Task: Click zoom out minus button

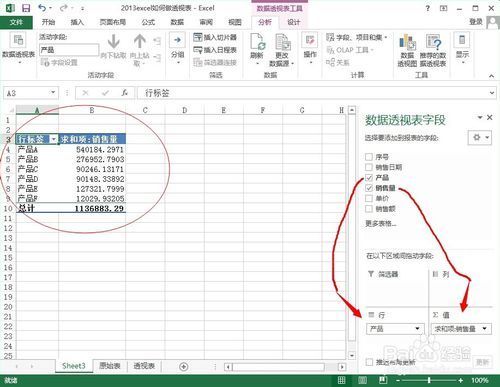Action: point(398,380)
